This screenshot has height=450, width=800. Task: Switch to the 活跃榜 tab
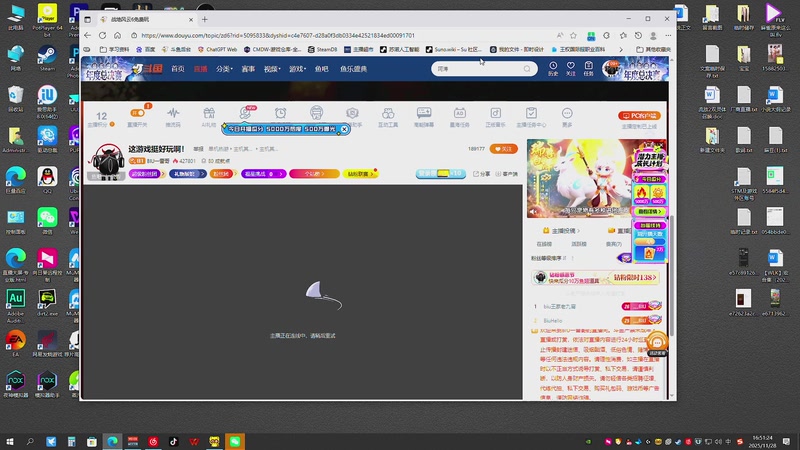579,244
